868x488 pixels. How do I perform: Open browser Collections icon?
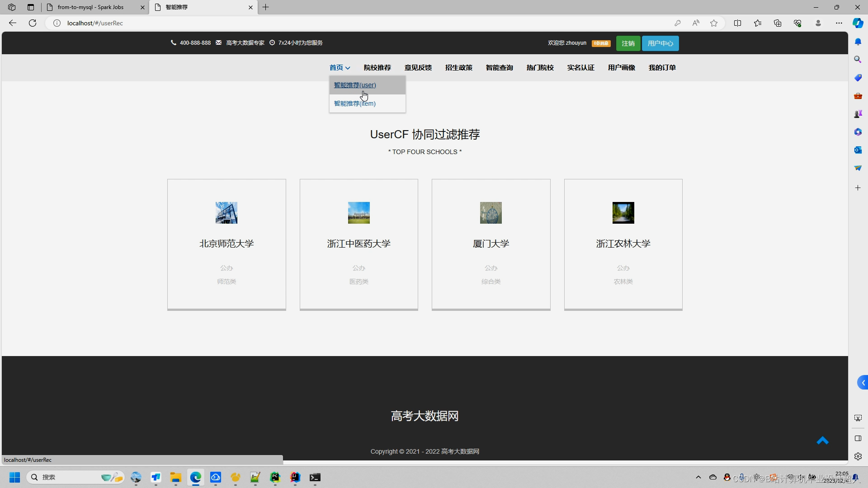tap(778, 23)
